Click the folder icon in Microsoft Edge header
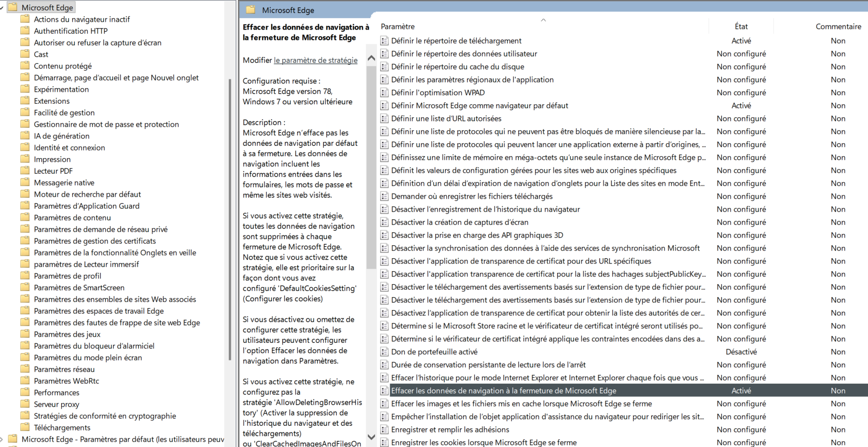This screenshot has height=447, width=868. click(x=251, y=10)
